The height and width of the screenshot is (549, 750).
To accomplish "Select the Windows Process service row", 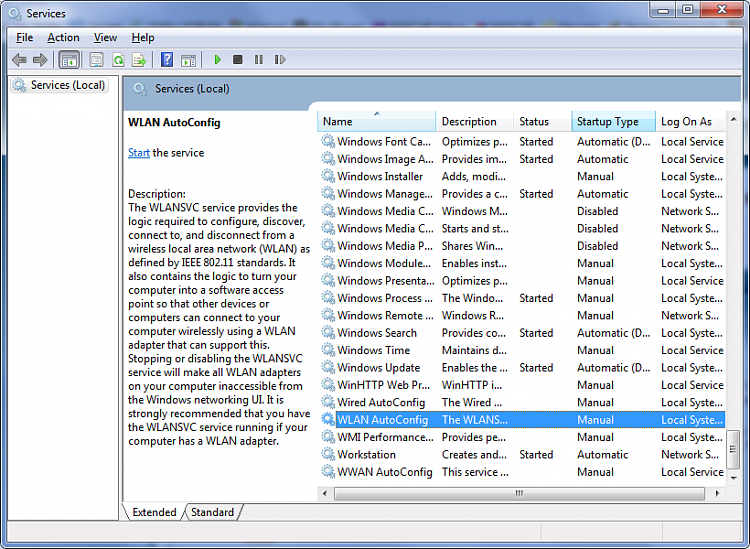I will pos(521,298).
